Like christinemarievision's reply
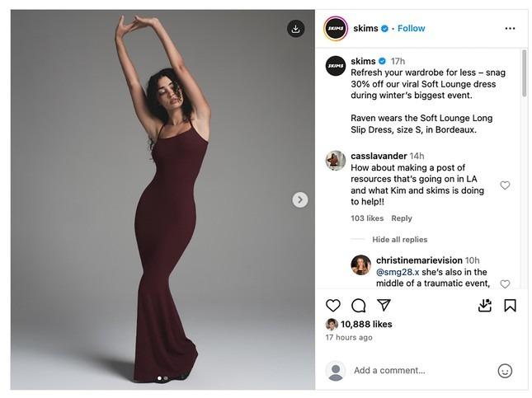532x398 pixels. coord(505,283)
